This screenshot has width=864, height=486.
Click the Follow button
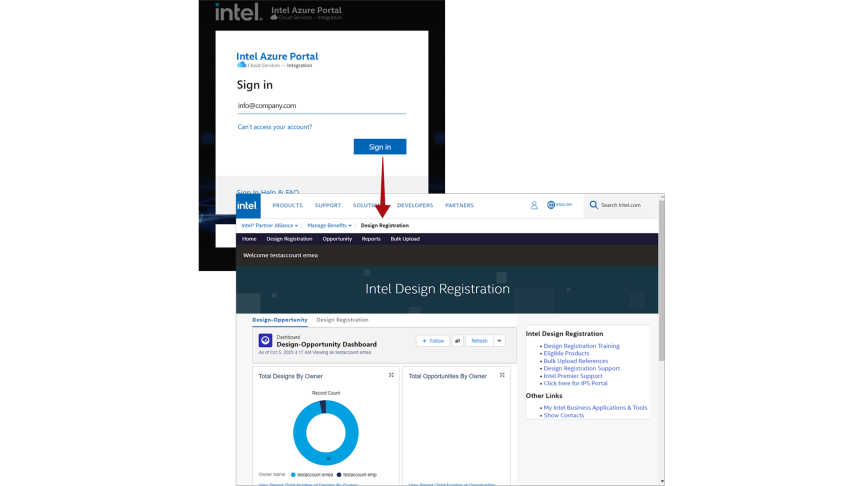(433, 341)
